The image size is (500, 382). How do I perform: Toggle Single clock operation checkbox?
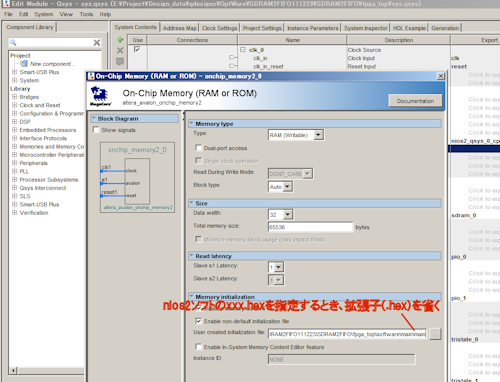(x=198, y=161)
